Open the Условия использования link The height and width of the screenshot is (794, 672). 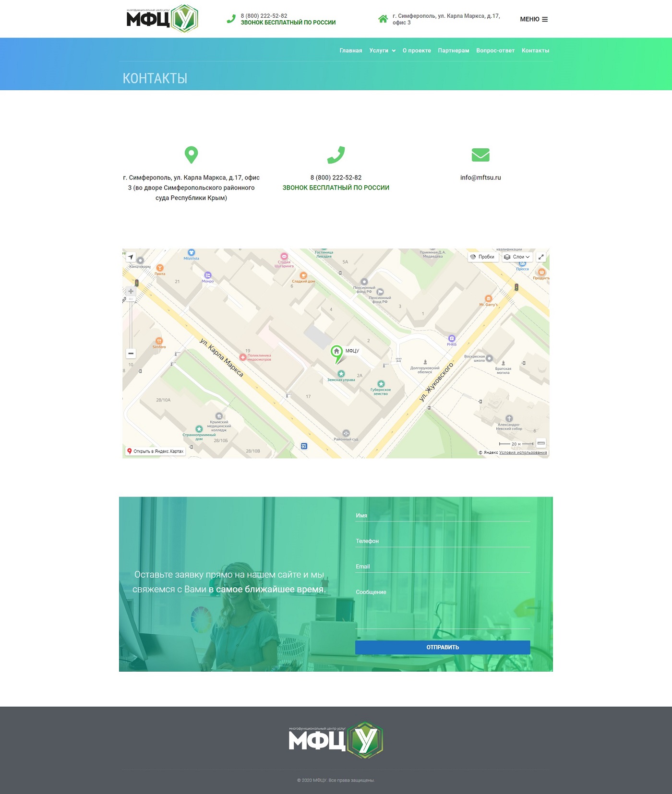[x=523, y=452]
